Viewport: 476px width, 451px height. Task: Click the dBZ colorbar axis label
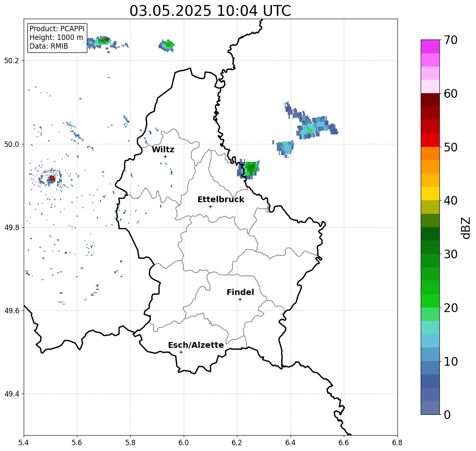tap(465, 228)
